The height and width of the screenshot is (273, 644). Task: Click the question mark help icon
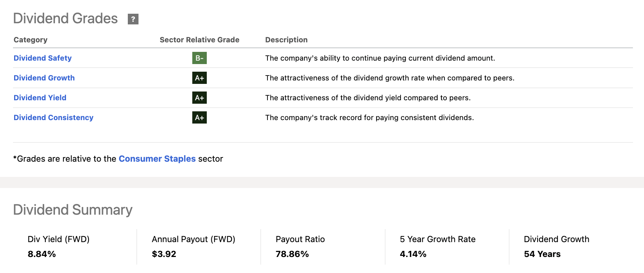click(133, 19)
